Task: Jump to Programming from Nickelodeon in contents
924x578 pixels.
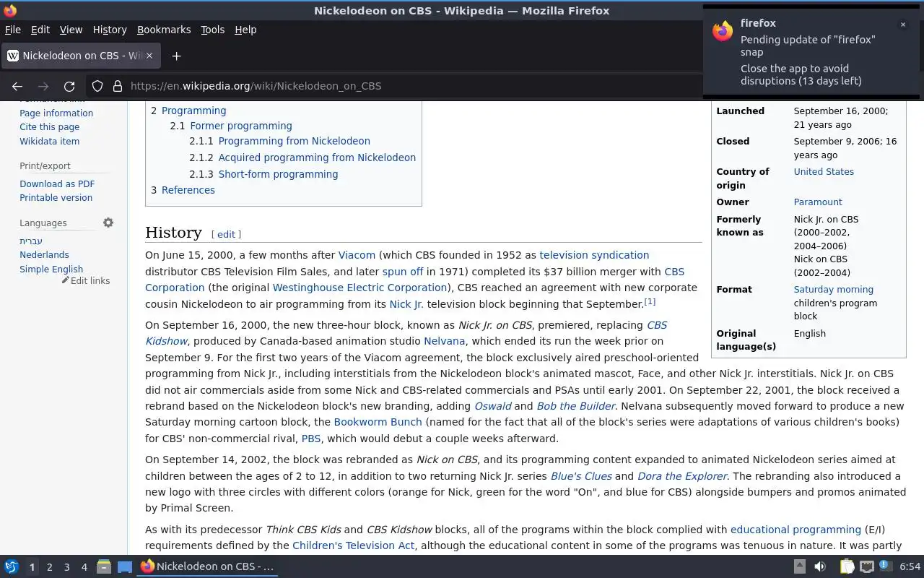Action: pyautogui.click(x=295, y=141)
